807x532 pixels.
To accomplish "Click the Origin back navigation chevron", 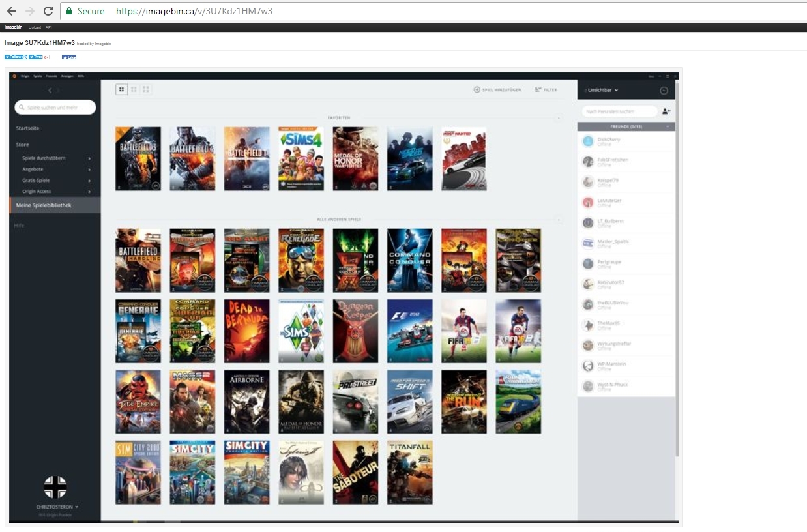I will click(x=50, y=90).
